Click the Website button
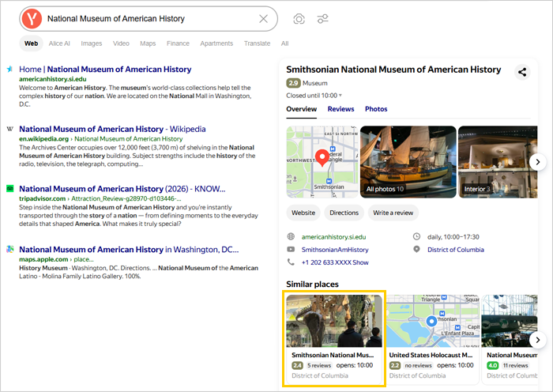This screenshot has width=553, height=392. [303, 213]
